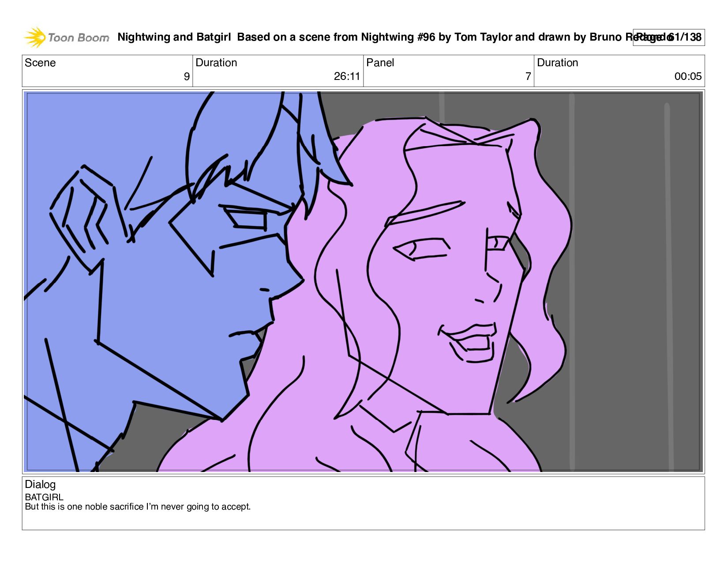The height and width of the screenshot is (563, 728).
Task: Click the scene duration value '26:11'
Action: 347,76
